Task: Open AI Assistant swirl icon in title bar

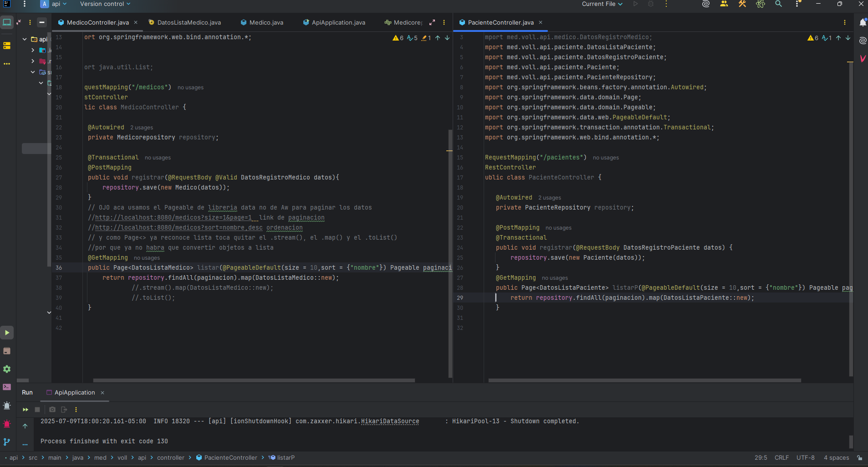Action: coord(706,4)
